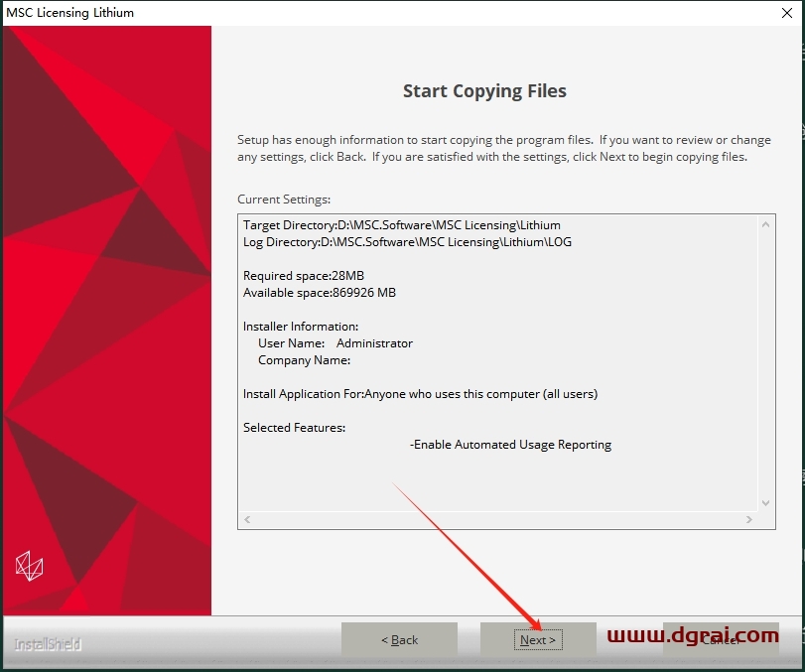Click the 'Start Copying Files' heading
This screenshot has width=805, height=672.
point(484,91)
